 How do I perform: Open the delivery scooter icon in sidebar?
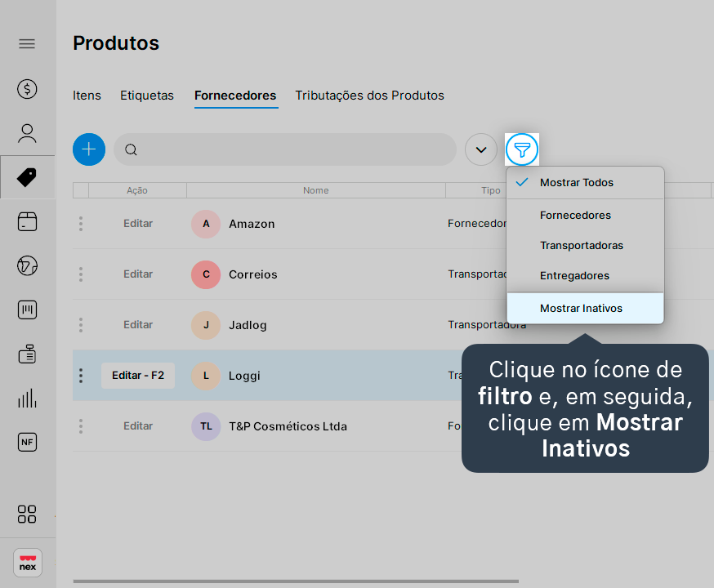(x=27, y=265)
